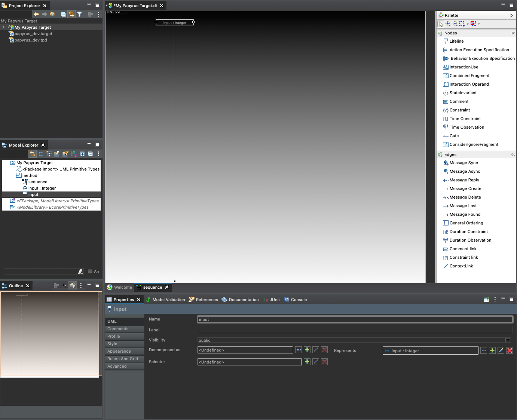Pick the ContextLink tool
The width and height of the screenshot is (517, 420).
(x=458, y=266)
